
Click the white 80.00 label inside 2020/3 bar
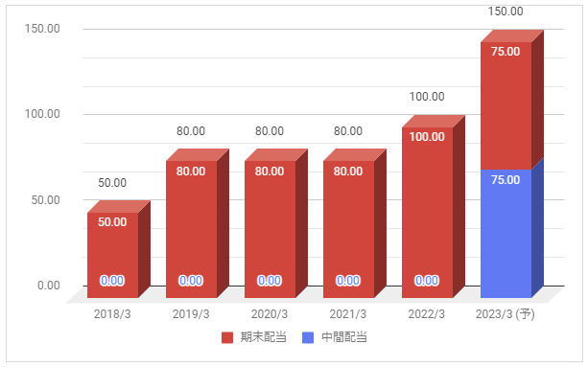(270, 172)
